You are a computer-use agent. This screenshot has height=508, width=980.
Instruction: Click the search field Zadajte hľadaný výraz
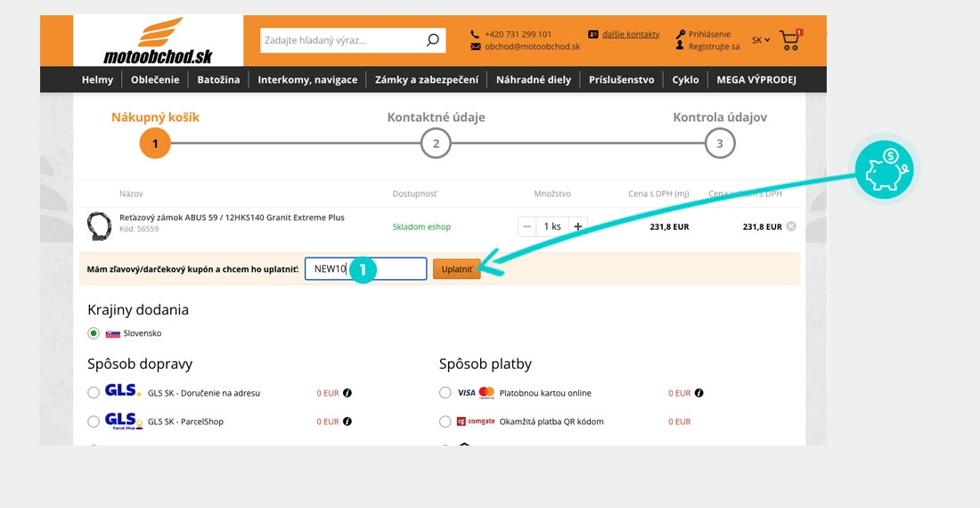pyautogui.click(x=342, y=40)
